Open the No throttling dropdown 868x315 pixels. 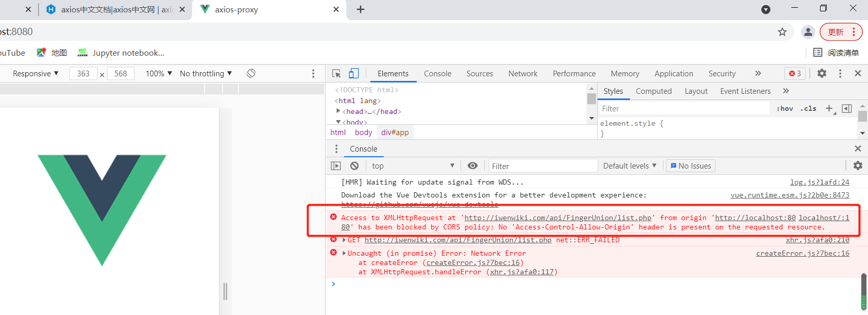click(x=206, y=73)
